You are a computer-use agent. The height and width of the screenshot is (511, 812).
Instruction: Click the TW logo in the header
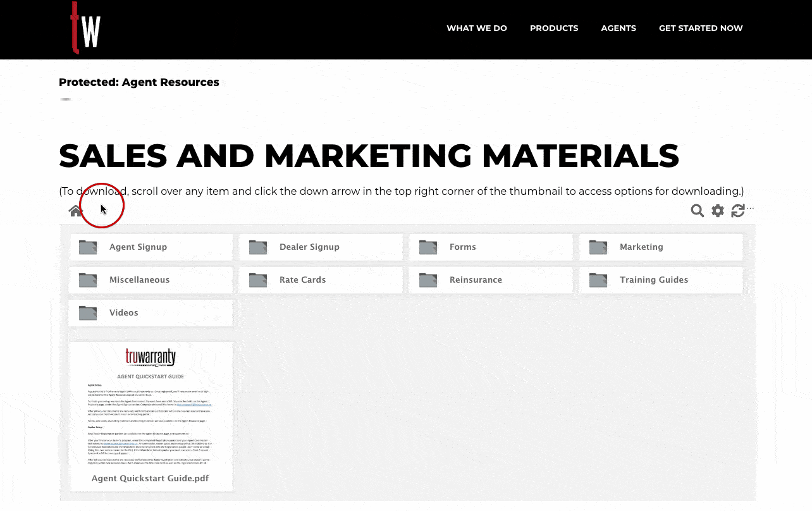[x=85, y=28]
